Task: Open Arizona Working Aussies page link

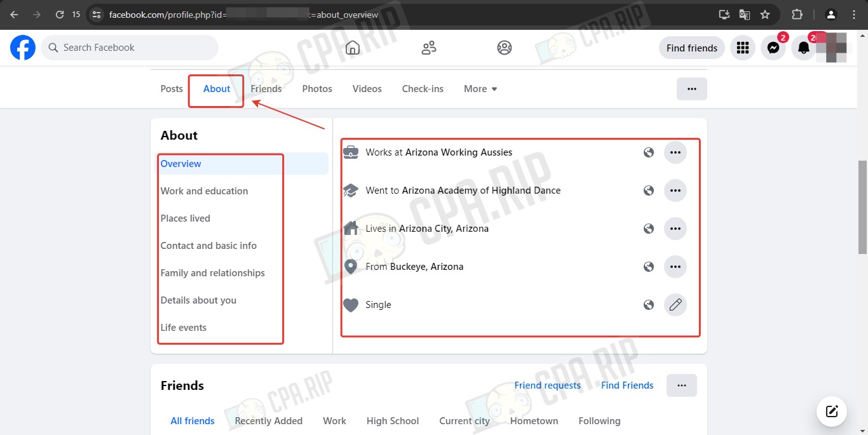Action: tap(459, 152)
